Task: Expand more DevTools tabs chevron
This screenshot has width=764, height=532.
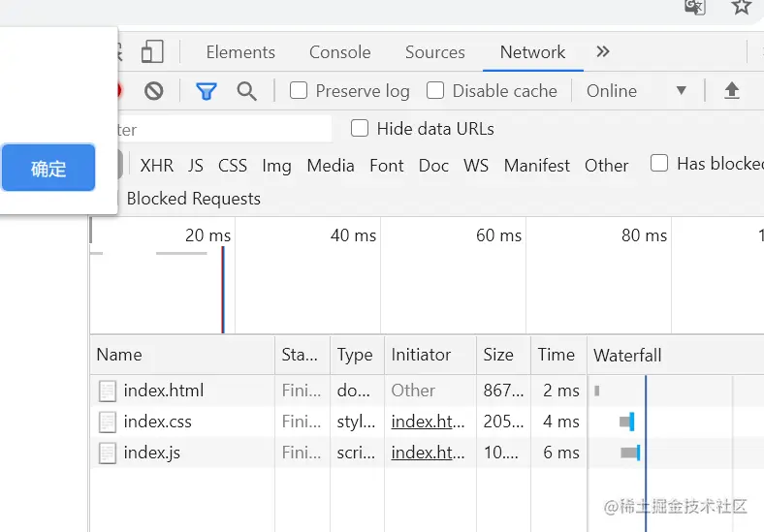Action: (603, 52)
